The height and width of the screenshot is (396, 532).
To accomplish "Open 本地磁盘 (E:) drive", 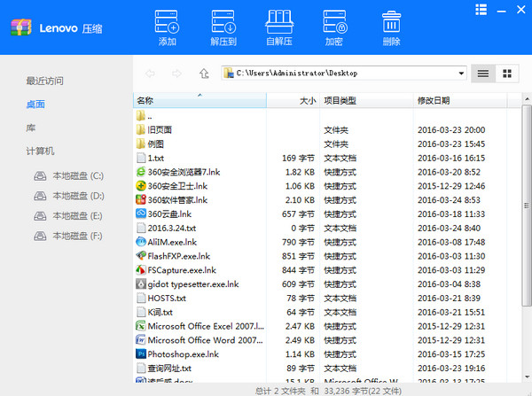I will (x=78, y=215).
